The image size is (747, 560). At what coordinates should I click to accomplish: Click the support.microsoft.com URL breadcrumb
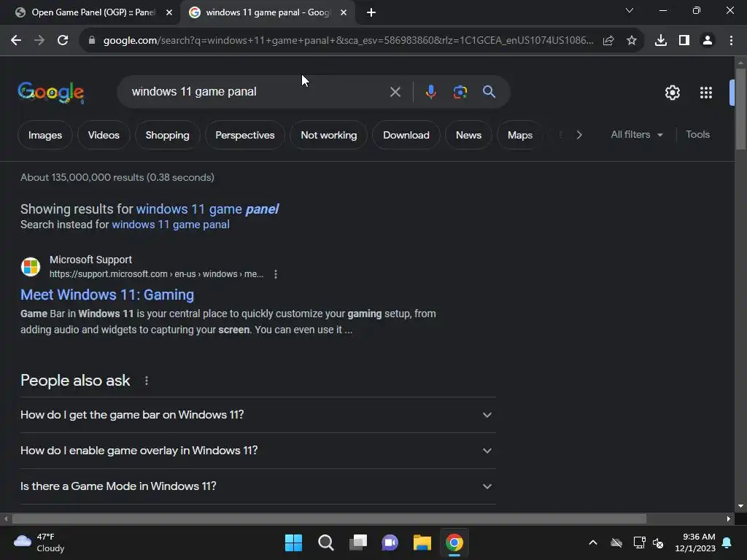(x=156, y=274)
